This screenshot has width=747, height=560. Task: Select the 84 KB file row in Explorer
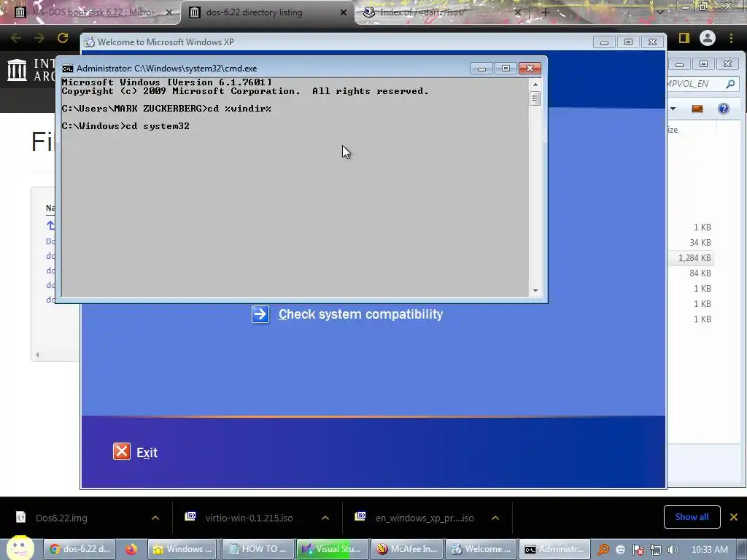pos(692,273)
